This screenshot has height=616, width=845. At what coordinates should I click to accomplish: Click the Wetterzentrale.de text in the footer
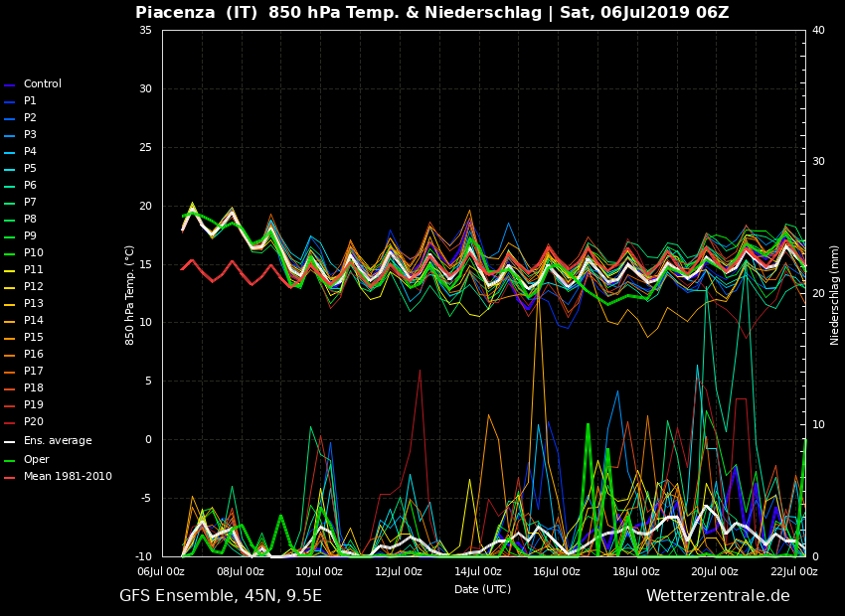pyautogui.click(x=718, y=596)
